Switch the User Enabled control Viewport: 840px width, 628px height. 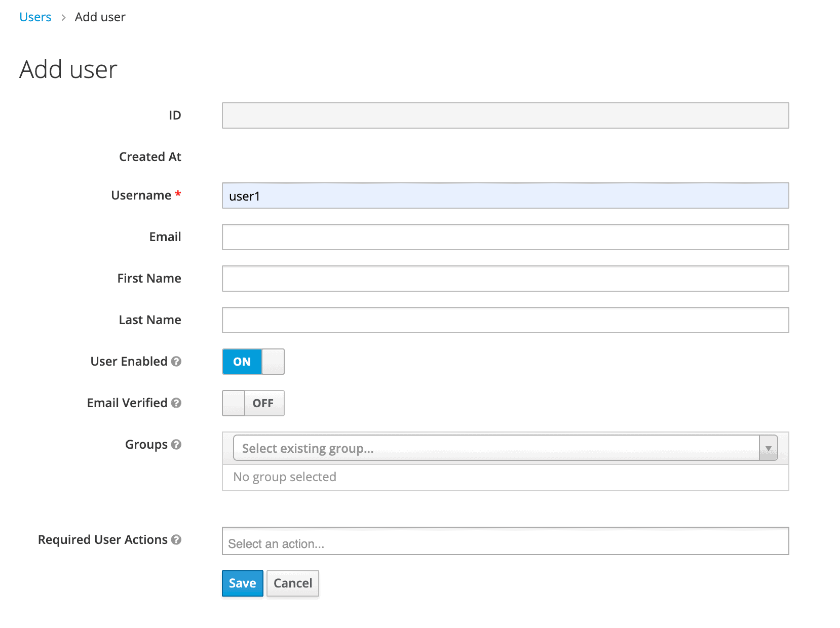tap(253, 362)
